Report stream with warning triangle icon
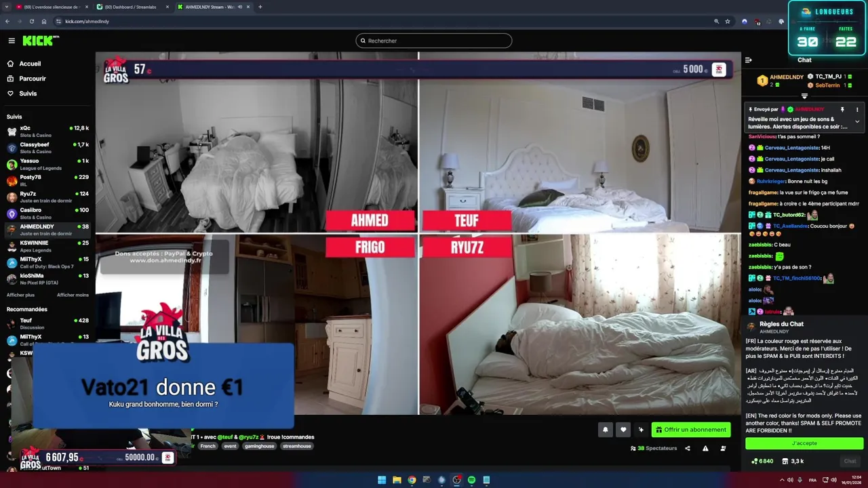The width and height of the screenshot is (868, 488). (x=705, y=448)
